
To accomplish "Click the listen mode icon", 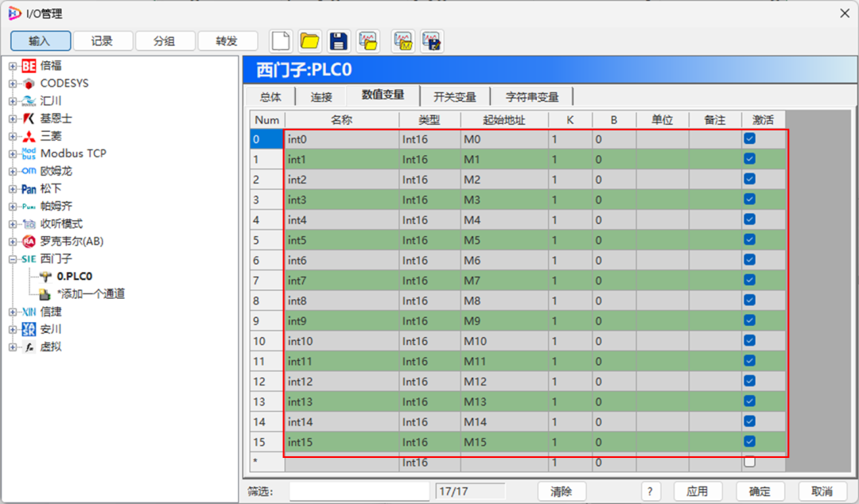I will (x=29, y=224).
